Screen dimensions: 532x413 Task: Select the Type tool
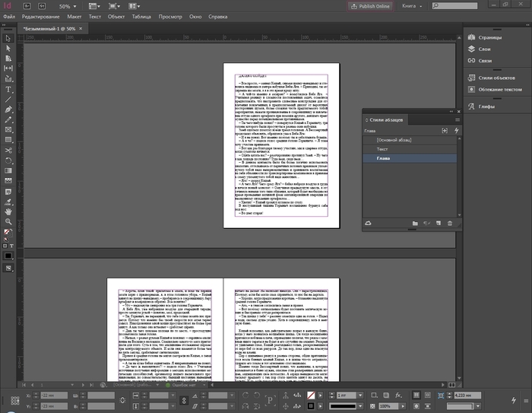(8, 89)
